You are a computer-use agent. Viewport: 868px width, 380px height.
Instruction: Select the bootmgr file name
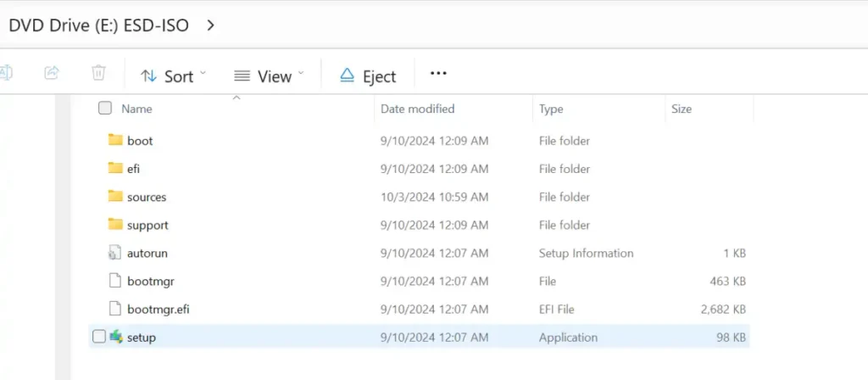pos(151,282)
